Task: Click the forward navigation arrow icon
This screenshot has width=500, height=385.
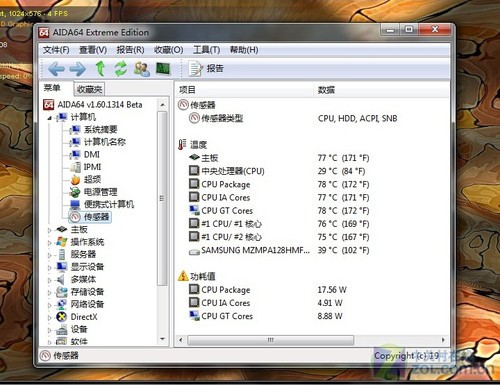Action: coord(78,69)
